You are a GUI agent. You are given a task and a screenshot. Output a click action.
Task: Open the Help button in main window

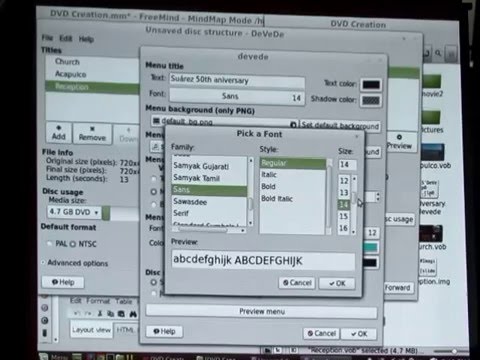click(x=63, y=282)
